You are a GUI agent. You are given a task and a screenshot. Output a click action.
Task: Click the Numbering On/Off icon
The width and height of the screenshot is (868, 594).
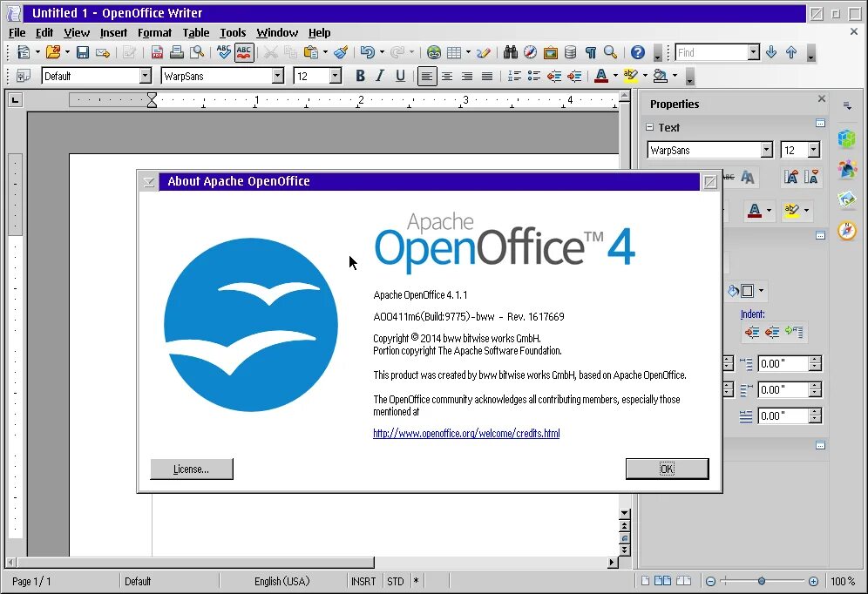514,76
